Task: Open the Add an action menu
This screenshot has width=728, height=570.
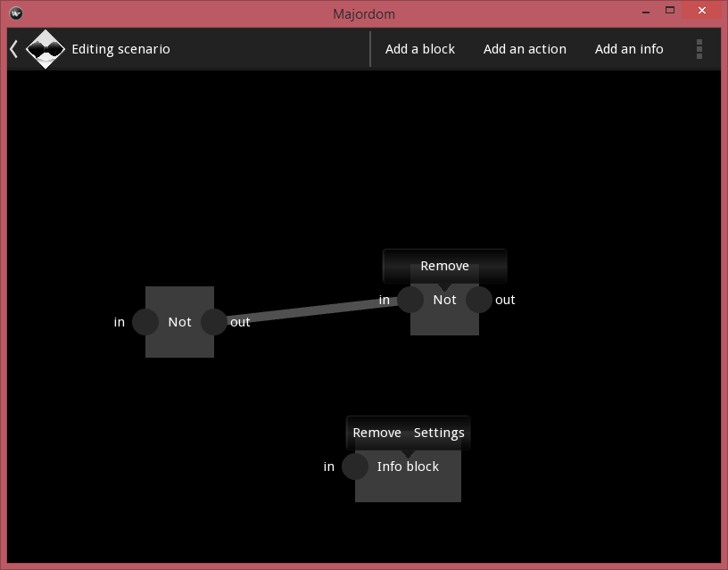Action: click(525, 49)
